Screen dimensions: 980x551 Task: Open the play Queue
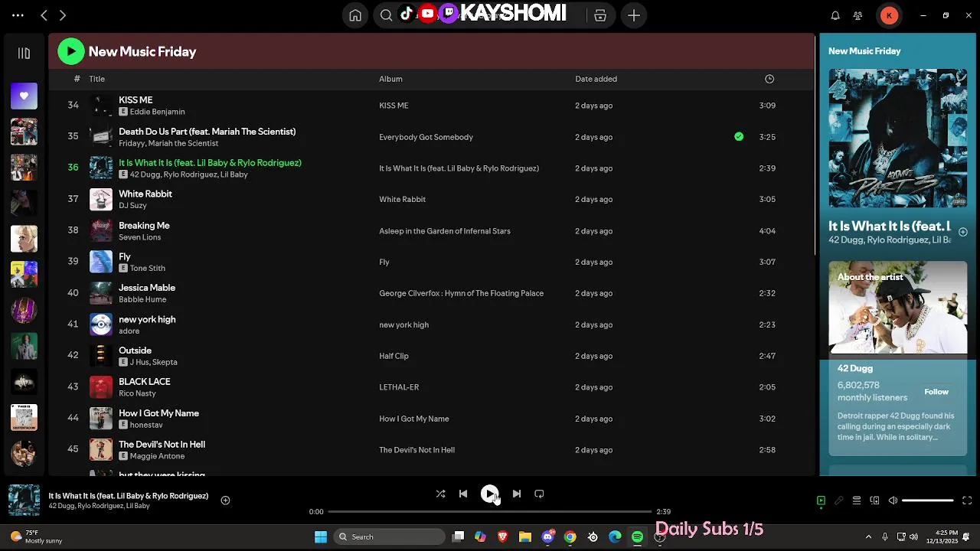857,500
